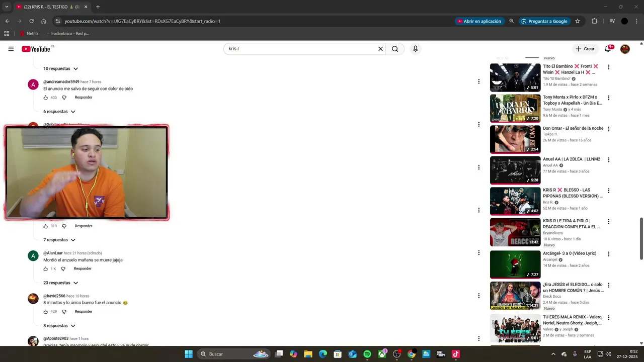Screen dimensions: 644x362
Task: Like the comment by andreamador5949
Action: 46,98
